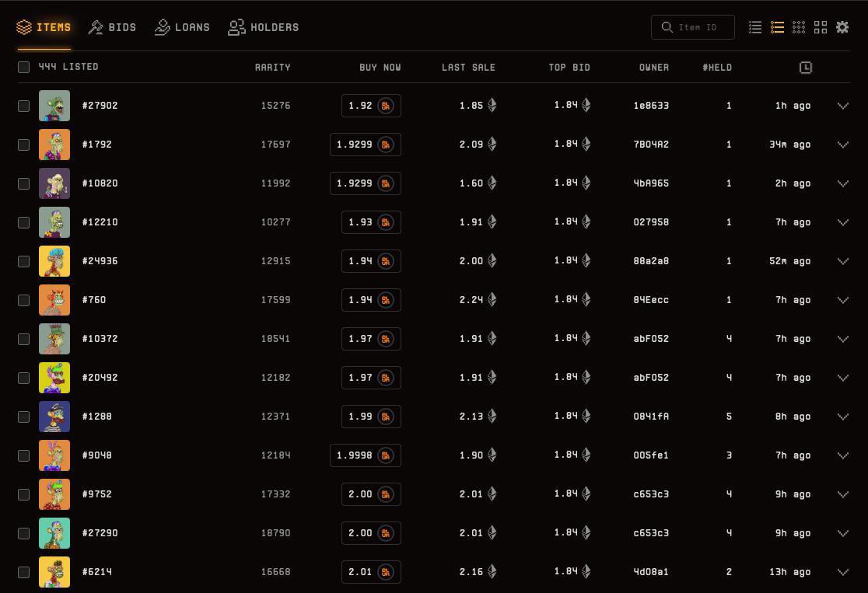Switch to the Loans tab

click(x=182, y=27)
